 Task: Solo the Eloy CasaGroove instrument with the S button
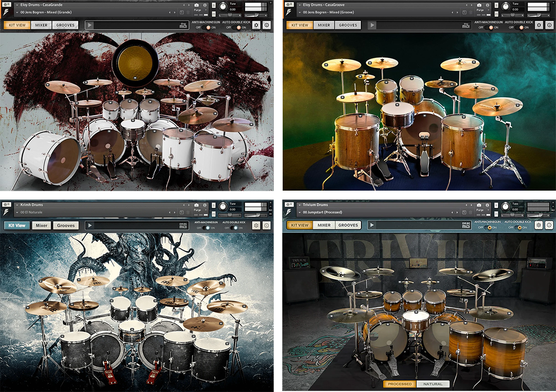[x=497, y=6]
